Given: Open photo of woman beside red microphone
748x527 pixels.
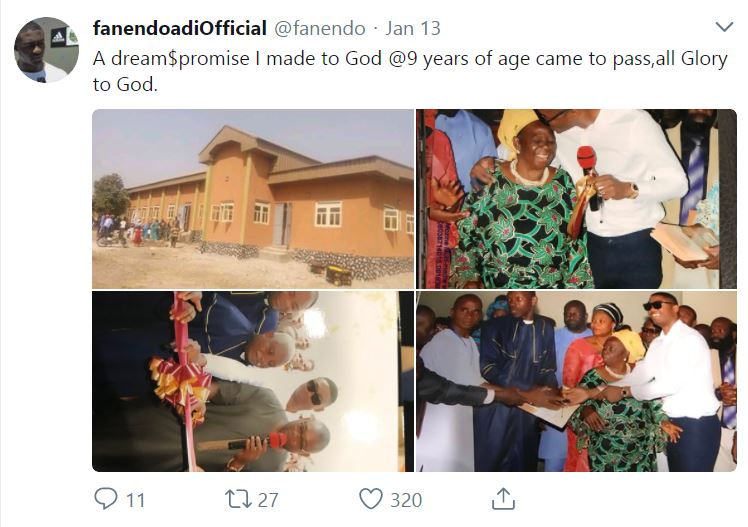Looking at the screenshot, I should 576,199.
